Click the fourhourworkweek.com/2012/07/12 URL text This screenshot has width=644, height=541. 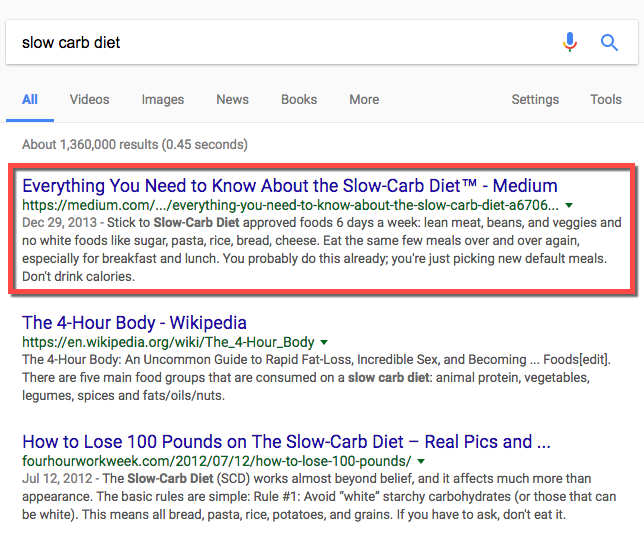[x=216, y=461]
